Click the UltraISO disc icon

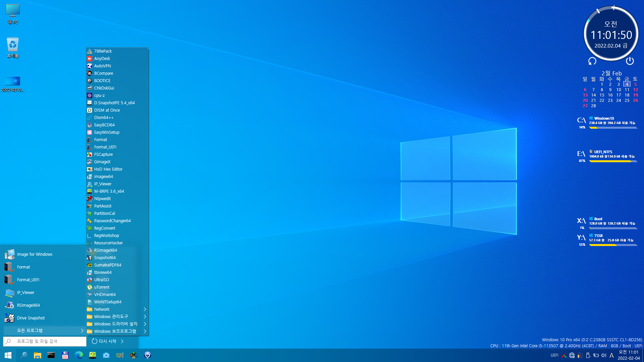click(x=90, y=280)
